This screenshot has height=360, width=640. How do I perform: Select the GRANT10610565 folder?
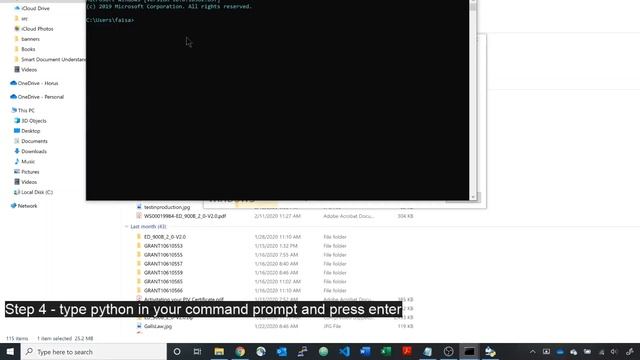[x=163, y=282]
